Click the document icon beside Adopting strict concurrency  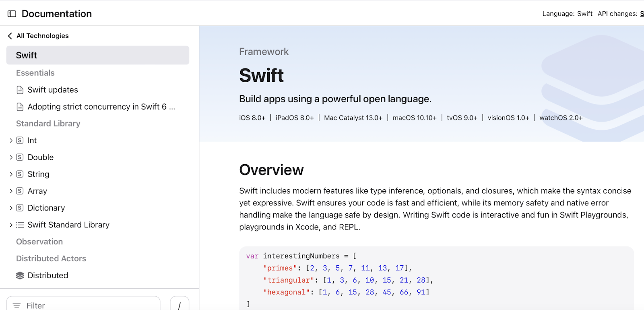pyautogui.click(x=20, y=107)
